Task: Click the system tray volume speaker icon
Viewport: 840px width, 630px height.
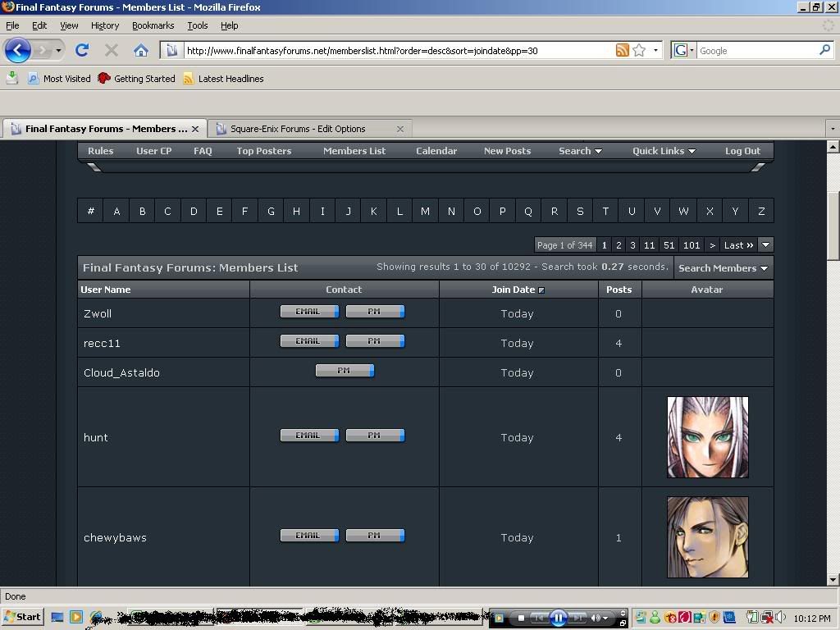Action: [781, 618]
